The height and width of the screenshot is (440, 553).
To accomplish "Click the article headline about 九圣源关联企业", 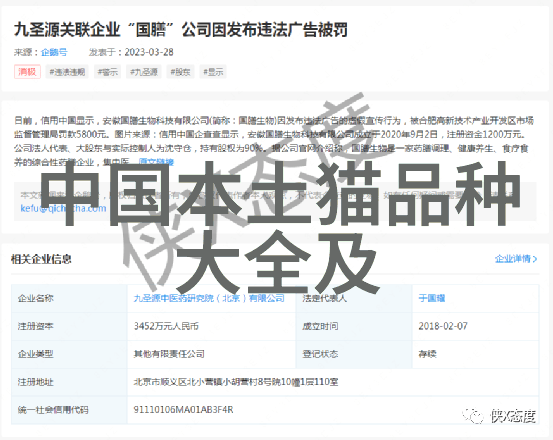I will 181,30.
